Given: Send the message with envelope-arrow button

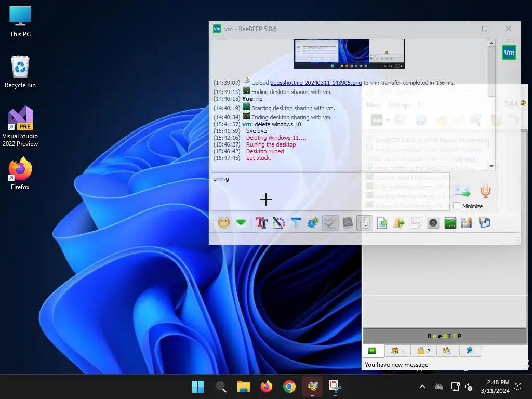Looking at the screenshot, I should (463, 191).
